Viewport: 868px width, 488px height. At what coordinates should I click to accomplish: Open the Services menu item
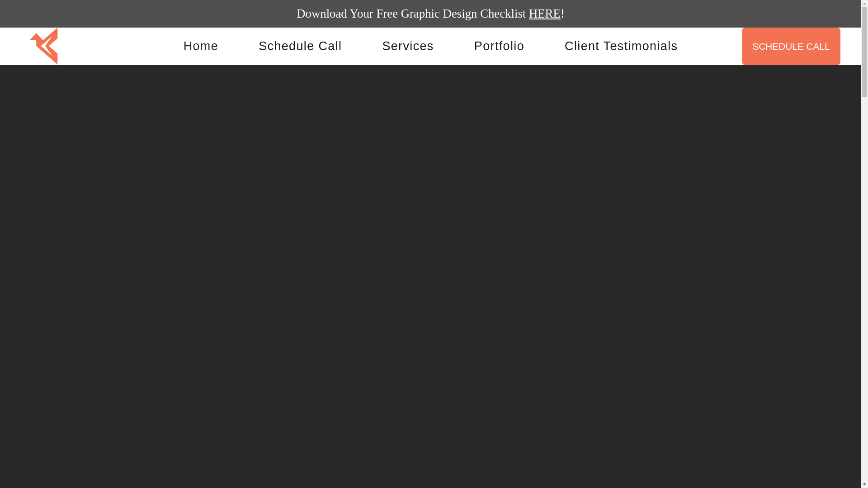pos(408,46)
